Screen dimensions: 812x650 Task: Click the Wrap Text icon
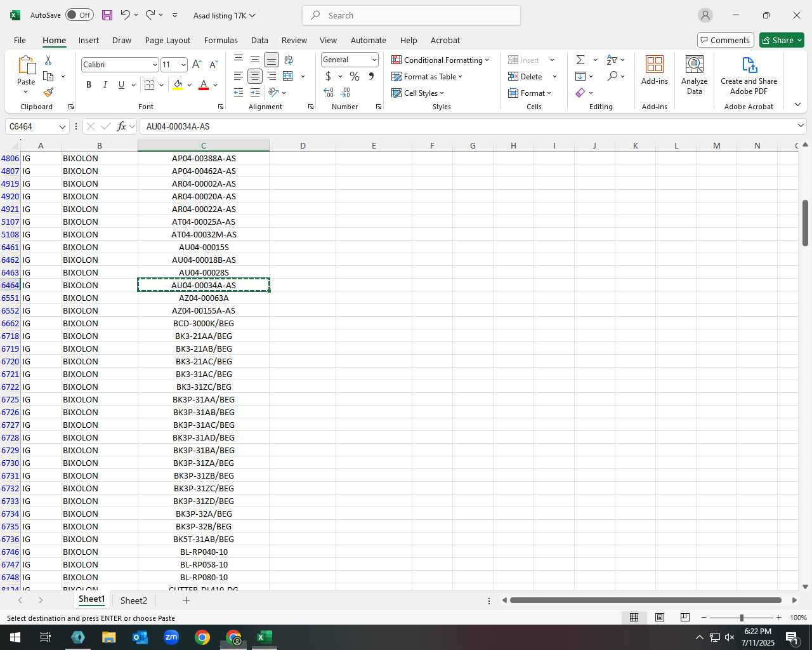pos(289,60)
